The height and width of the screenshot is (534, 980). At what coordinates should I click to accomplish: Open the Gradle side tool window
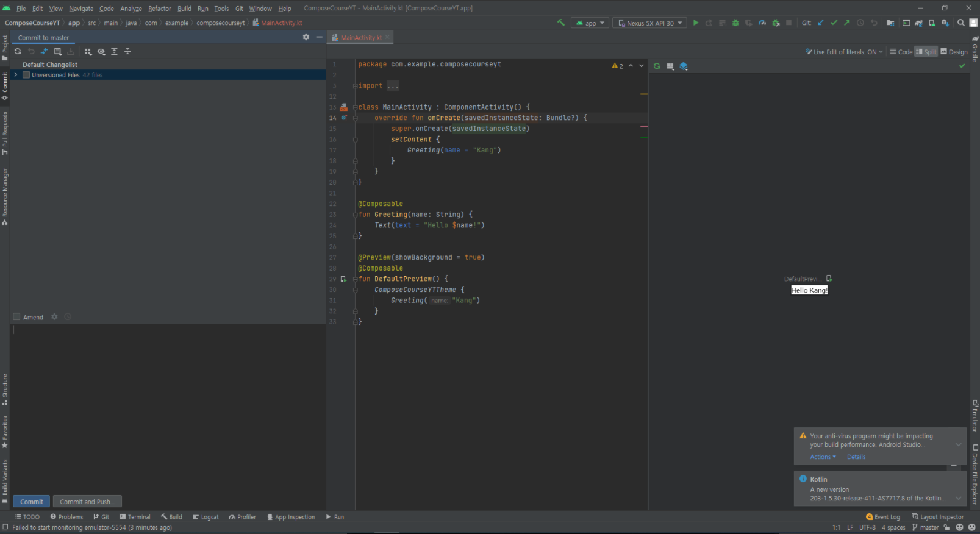975,48
